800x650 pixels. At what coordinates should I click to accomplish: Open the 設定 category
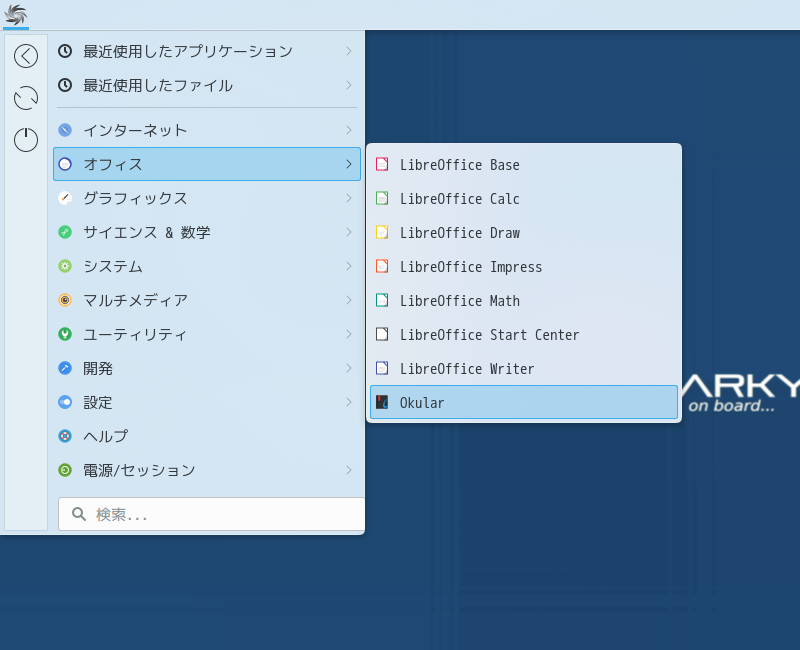coord(207,402)
